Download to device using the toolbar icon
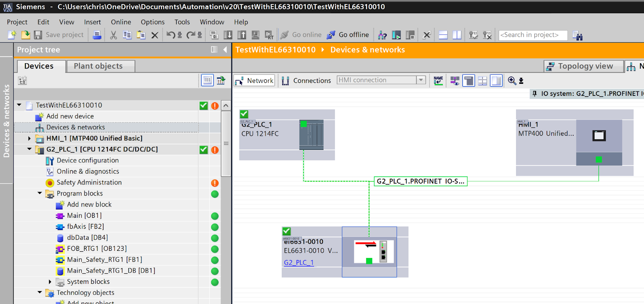The height and width of the screenshot is (304, 644). coord(228,35)
